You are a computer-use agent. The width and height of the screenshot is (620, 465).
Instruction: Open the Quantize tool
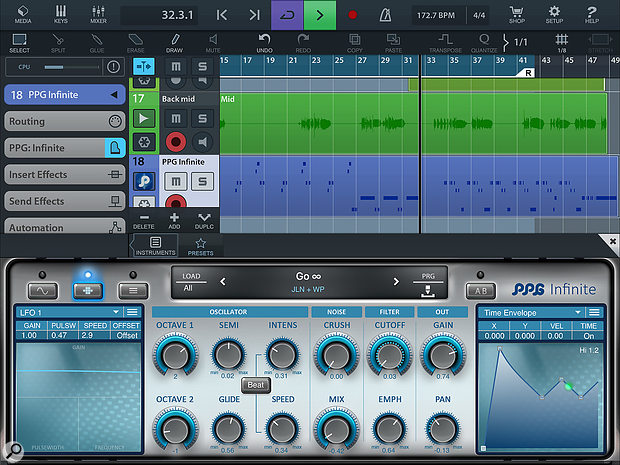point(484,43)
